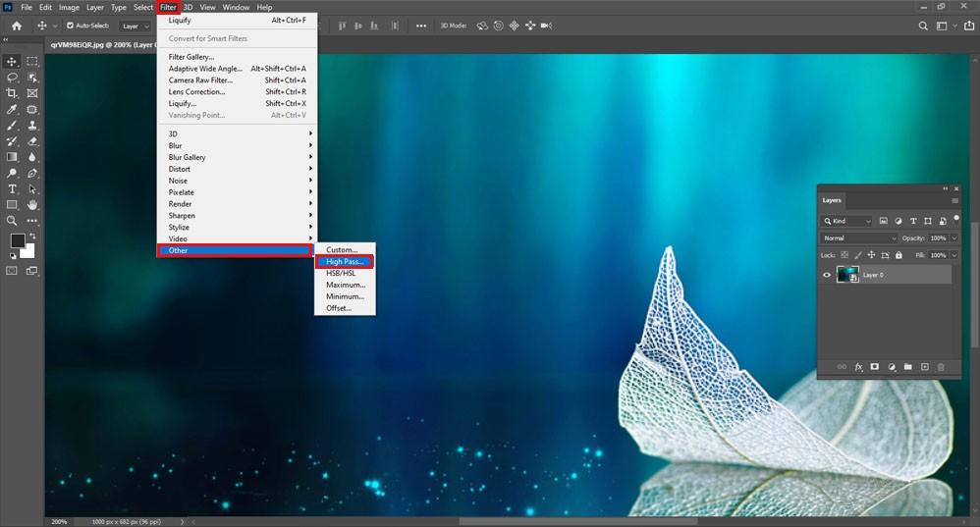980x527 pixels.
Task: Toggle lock position icon
Action: click(871, 255)
